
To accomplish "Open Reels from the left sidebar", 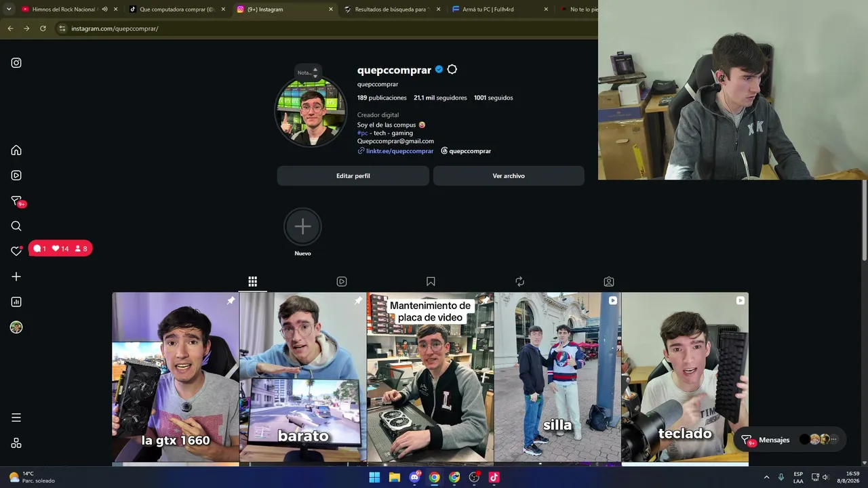I will [x=16, y=176].
